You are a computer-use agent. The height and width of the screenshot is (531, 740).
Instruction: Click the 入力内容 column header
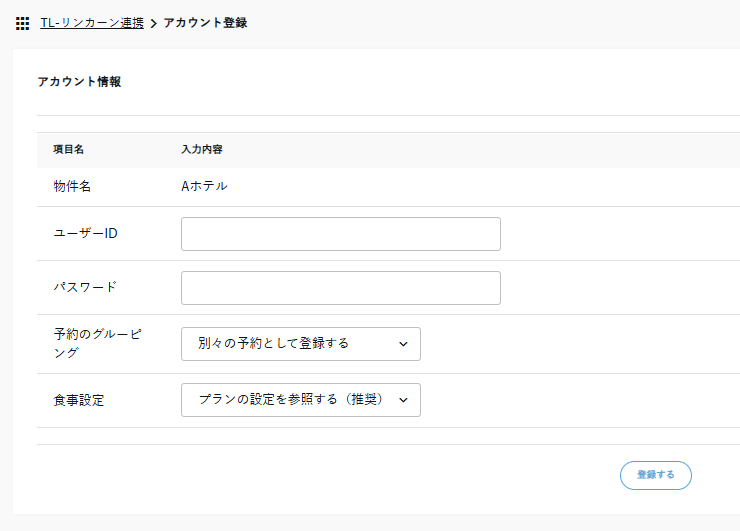click(201, 149)
